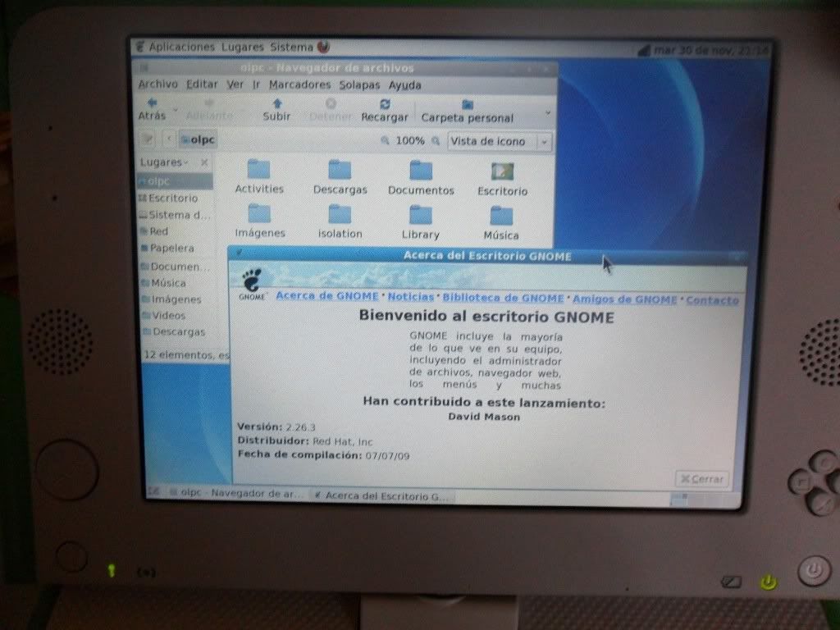Select Descargas bookmark in places sidebar
The image size is (840, 630).
(x=175, y=332)
